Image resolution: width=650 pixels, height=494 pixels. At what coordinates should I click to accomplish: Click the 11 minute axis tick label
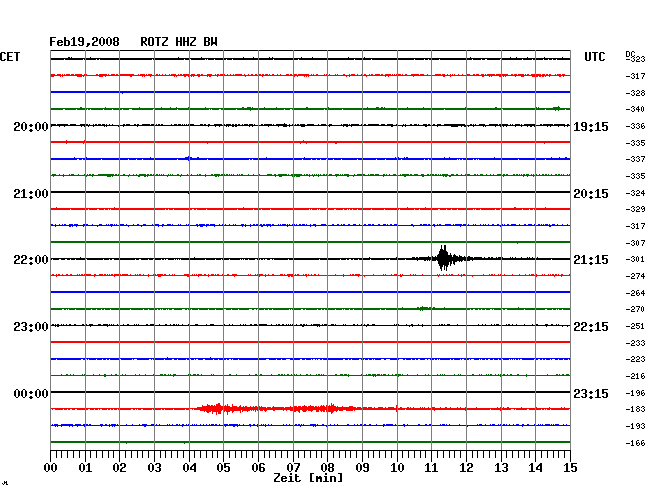click(x=431, y=468)
